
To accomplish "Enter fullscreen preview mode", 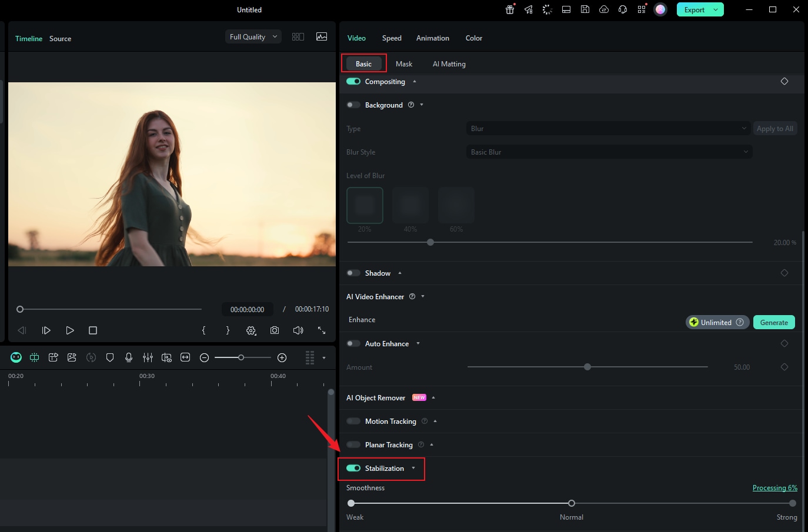I will click(322, 330).
